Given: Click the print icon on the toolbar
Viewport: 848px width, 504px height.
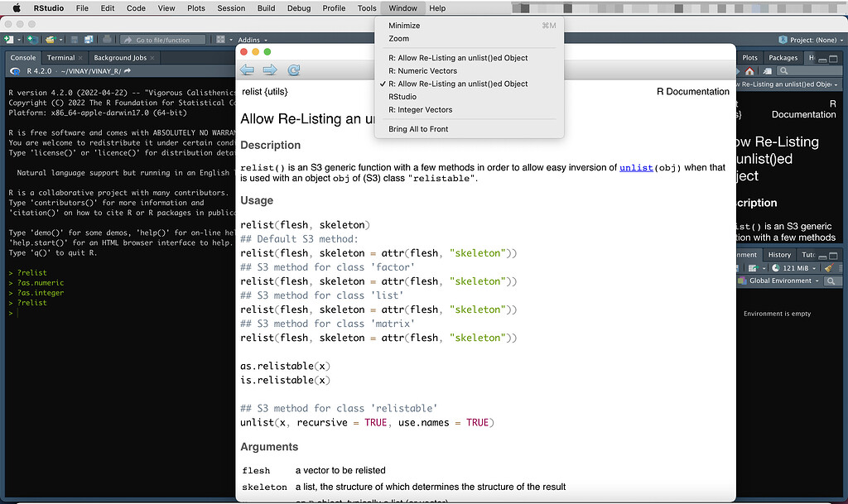Looking at the screenshot, I should tap(106, 39).
